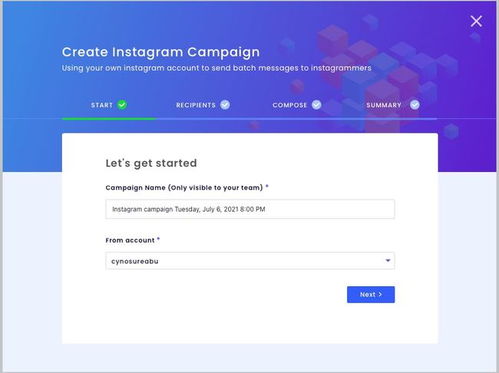Click the checkmark icon next to COMPOSE
The image size is (499, 373).
(x=316, y=105)
